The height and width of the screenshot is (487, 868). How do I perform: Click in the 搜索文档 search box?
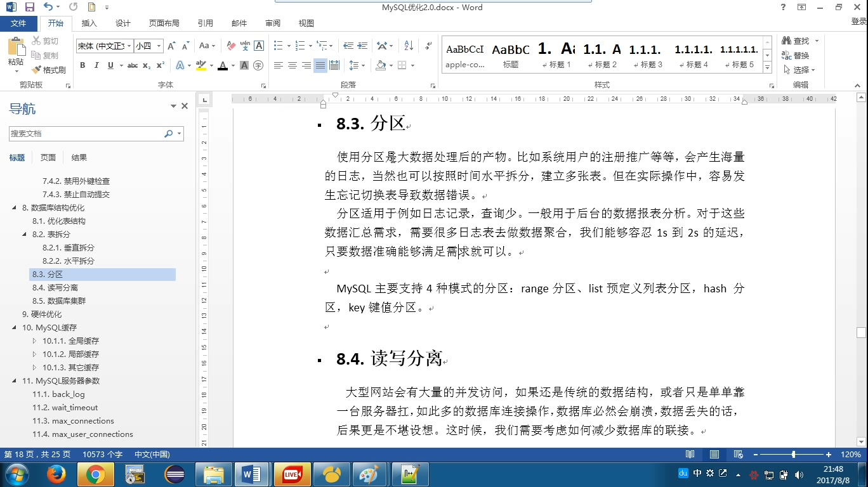pyautogui.click(x=85, y=134)
